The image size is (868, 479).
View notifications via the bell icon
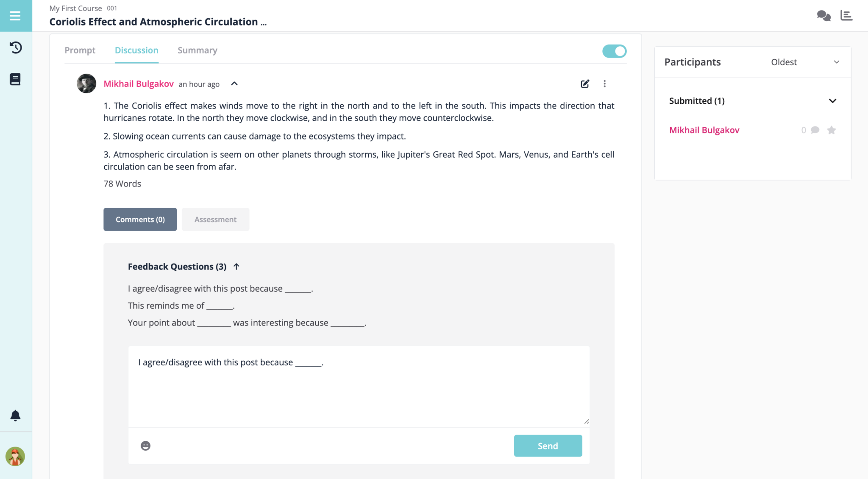tap(15, 416)
